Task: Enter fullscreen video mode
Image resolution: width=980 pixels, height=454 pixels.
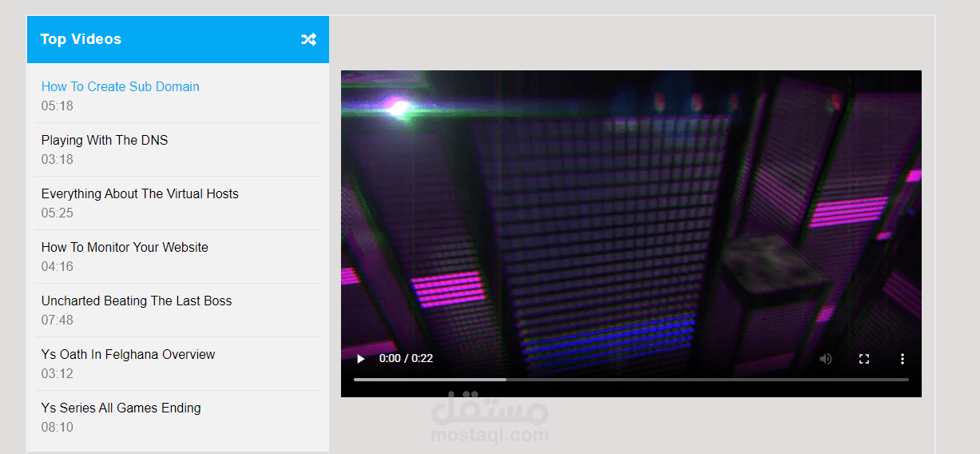Action: (x=864, y=359)
